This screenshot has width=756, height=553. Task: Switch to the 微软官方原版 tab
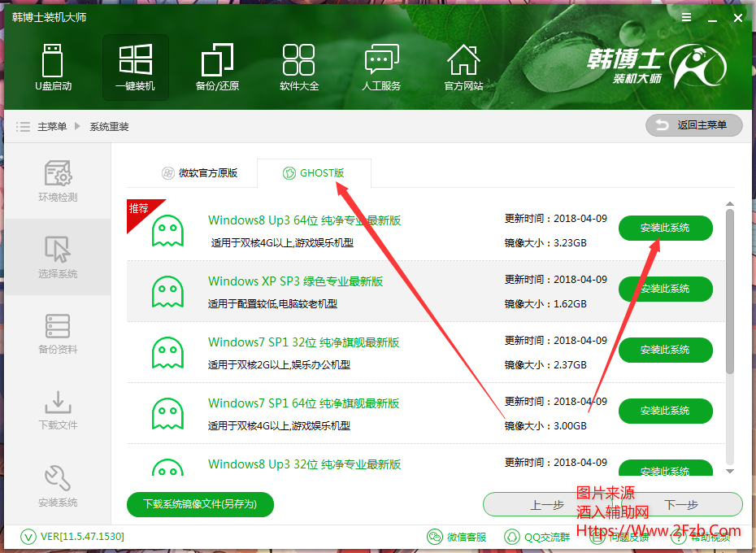pyautogui.click(x=200, y=172)
